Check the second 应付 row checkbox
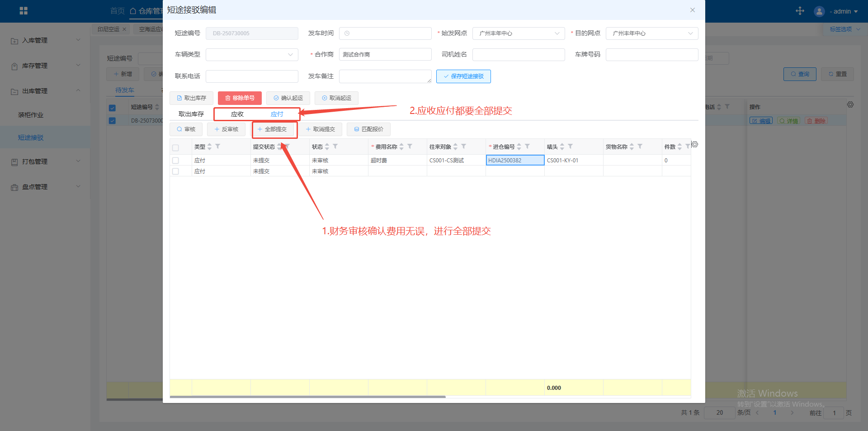The image size is (868, 431). [x=176, y=171]
